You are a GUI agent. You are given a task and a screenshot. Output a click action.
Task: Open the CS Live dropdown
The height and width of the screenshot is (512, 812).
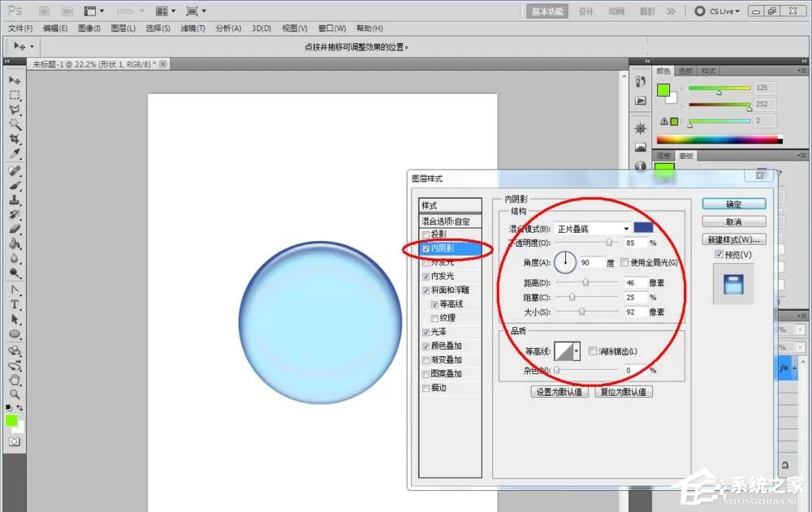pyautogui.click(x=718, y=11)
